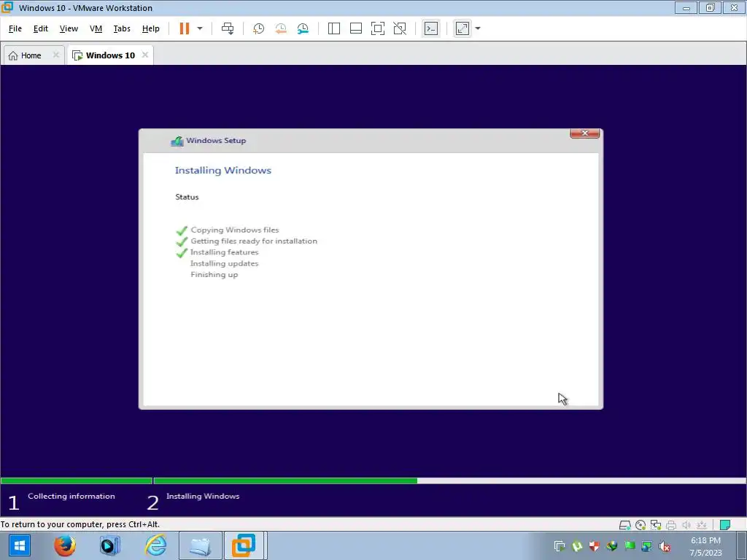Screen dimensions: 747x560
Task: Click 'Finishing up' status line
Action: click(x=214, y=275)
